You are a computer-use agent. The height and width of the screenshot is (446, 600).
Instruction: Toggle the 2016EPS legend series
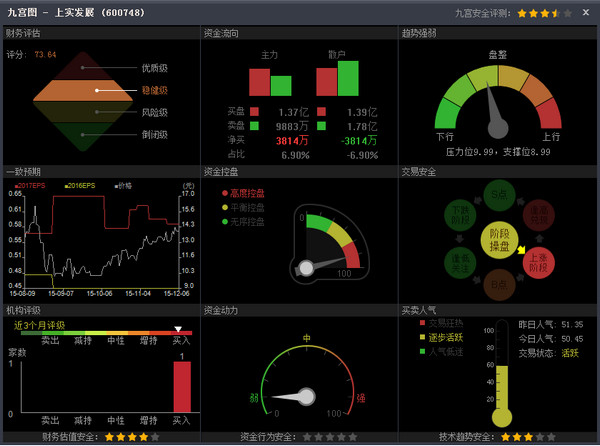[x=81, y=186]
